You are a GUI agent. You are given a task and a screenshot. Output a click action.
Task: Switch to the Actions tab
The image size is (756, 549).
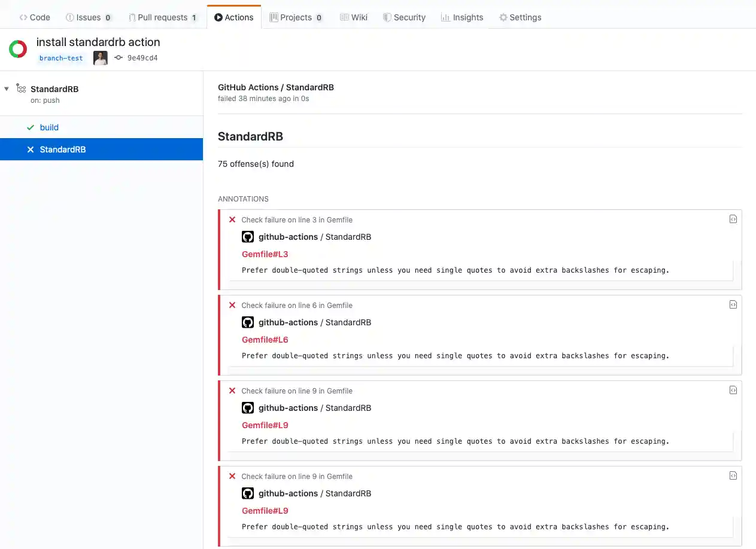(233, 17)
